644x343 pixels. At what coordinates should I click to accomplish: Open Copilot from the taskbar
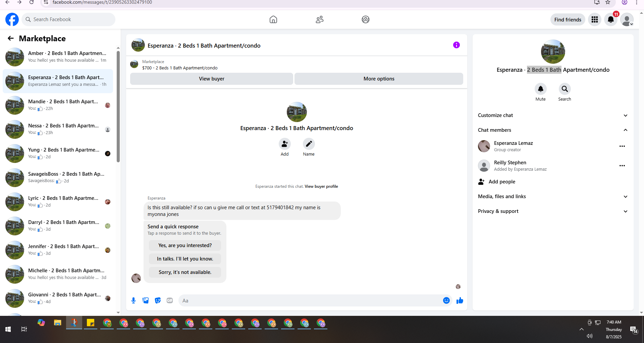pos(41,323)
